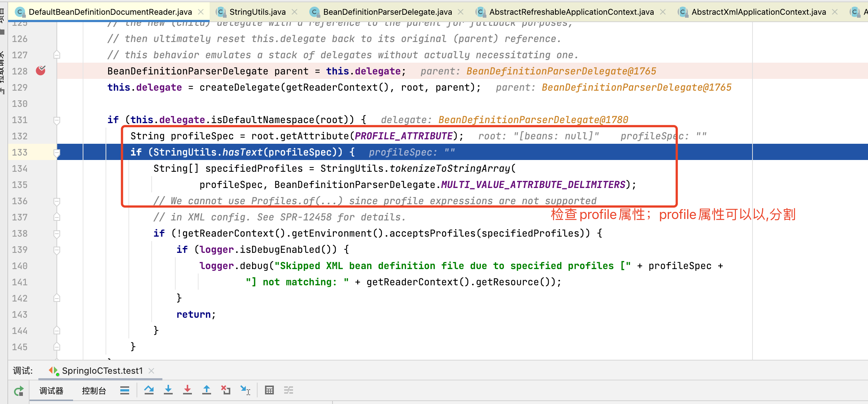Switch to the 控制台 (Console) tab

coord(94,391)
